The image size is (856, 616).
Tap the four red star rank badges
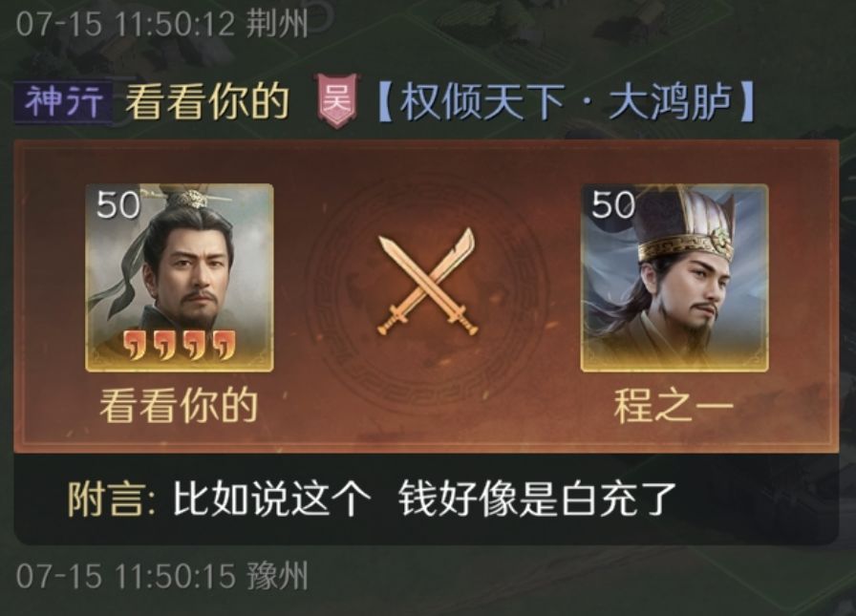pos(179,344)
